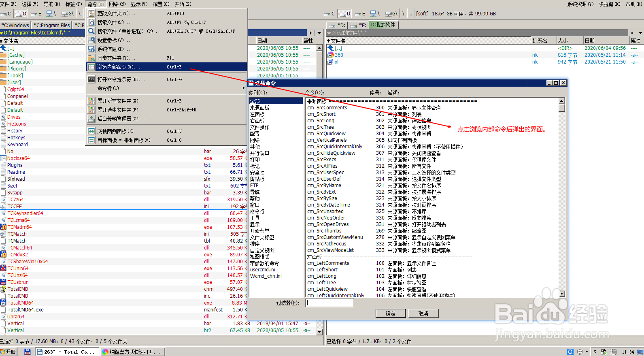Screen dimensions: 644x356
Task: Click the 交换两侧面板 icon
Action: tap(91, 131)
